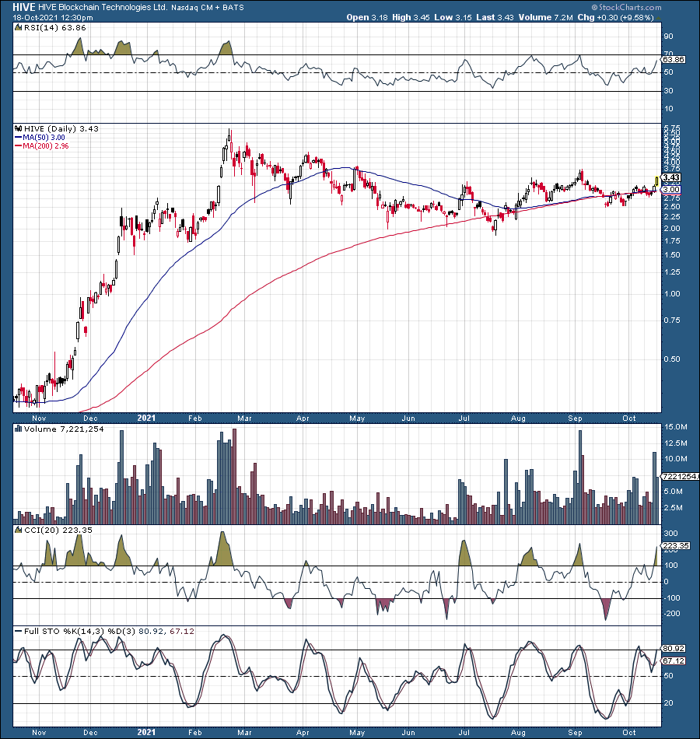Click the HIVE ticker symbol title
This screenshot has height=739, width=700.
23,7
